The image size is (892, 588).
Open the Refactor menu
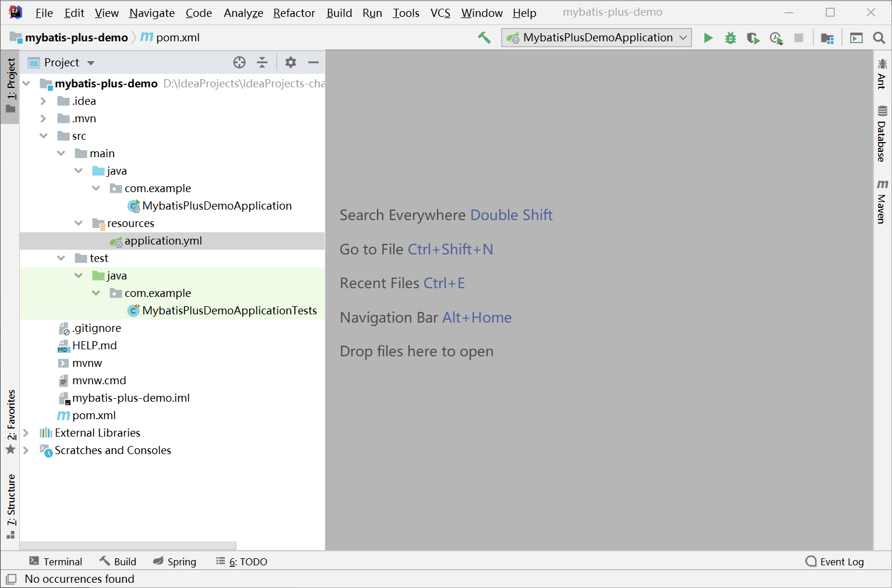click(x=294, y=13)
